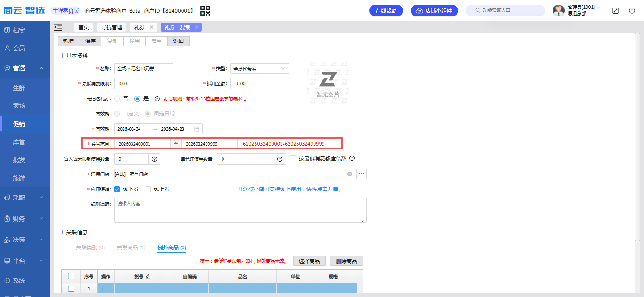Click the 规则说明 text area
Image resolution: width=644 pixels, height=297 pixels.
240,210
